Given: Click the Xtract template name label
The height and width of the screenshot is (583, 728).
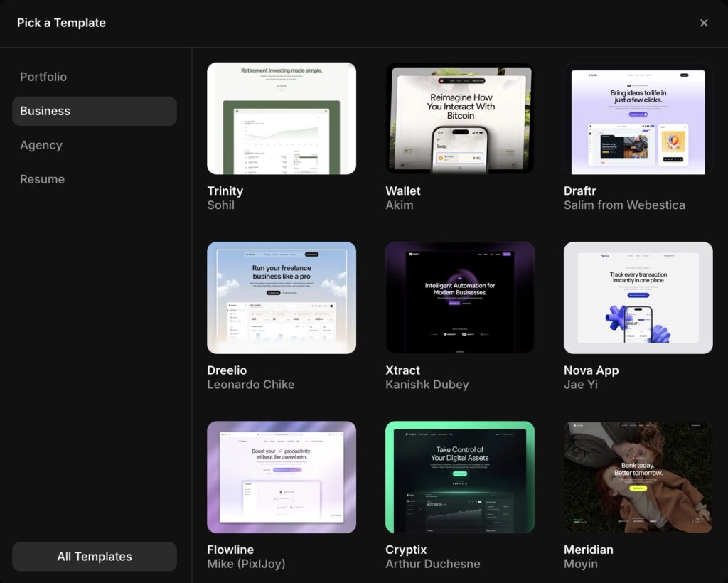Looking at the screenshot, I should click(402, 370).
